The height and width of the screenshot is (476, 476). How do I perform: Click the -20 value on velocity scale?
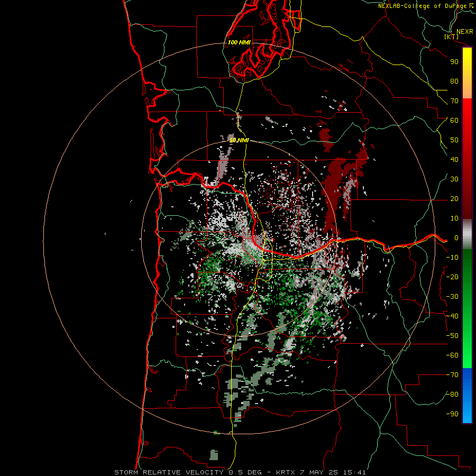(452, 277)
